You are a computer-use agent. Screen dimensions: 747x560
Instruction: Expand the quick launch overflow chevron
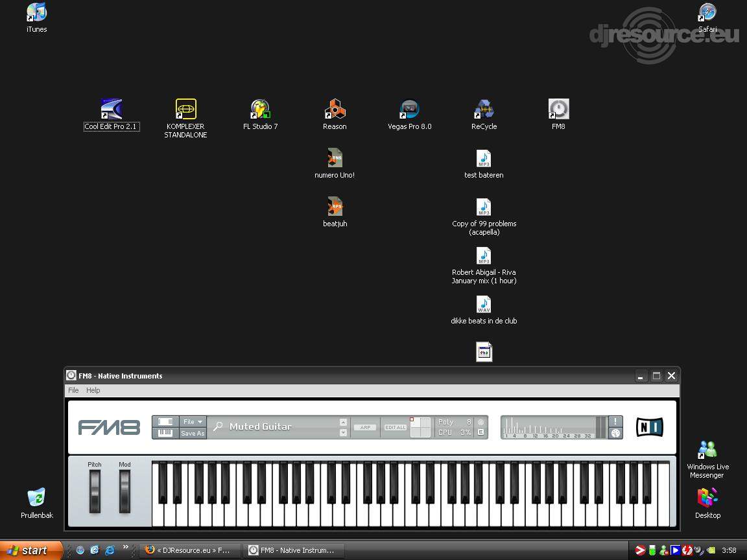click(x=126, y=546)
